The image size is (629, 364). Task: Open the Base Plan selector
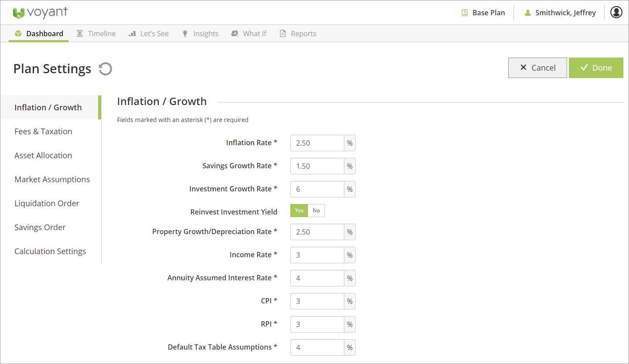[x=483, y=13]
